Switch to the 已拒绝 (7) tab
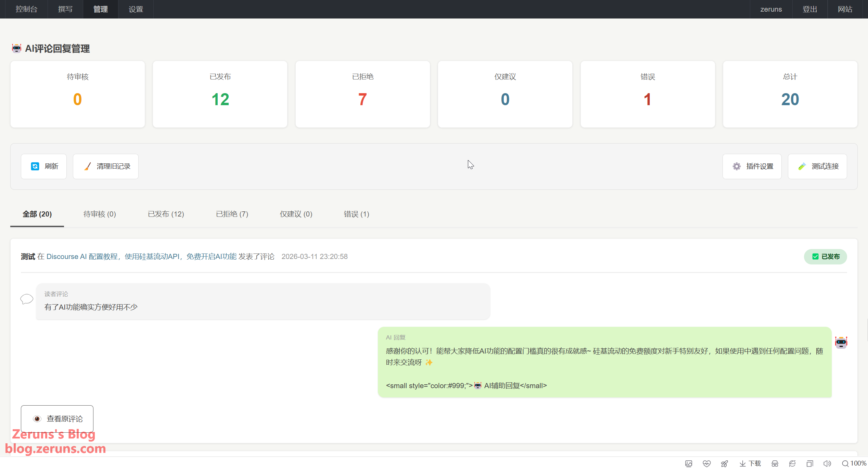 (x=232, y=214)
